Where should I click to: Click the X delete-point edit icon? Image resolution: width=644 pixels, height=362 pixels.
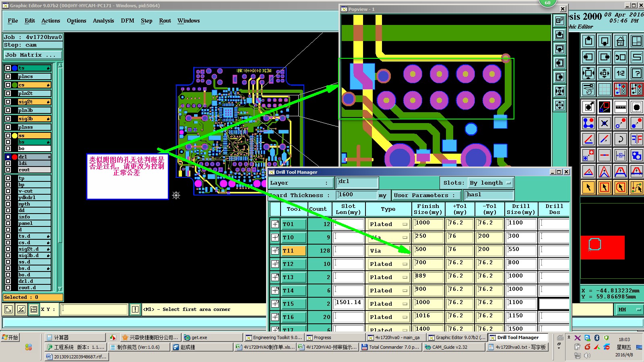605,123
